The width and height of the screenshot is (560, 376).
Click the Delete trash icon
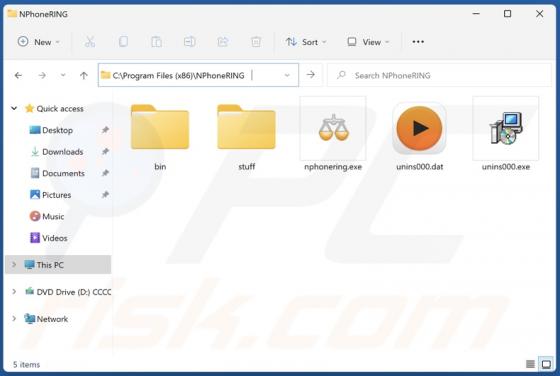[x=256, y=42]
